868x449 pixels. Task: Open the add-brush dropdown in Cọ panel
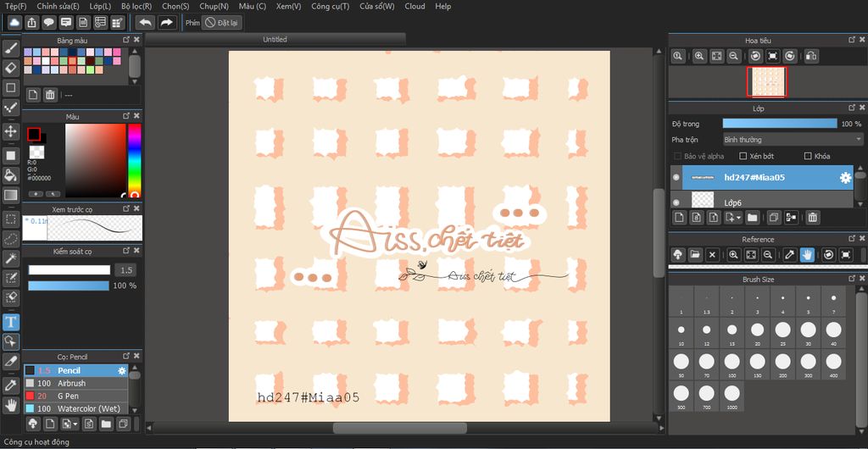coord(70,424)
